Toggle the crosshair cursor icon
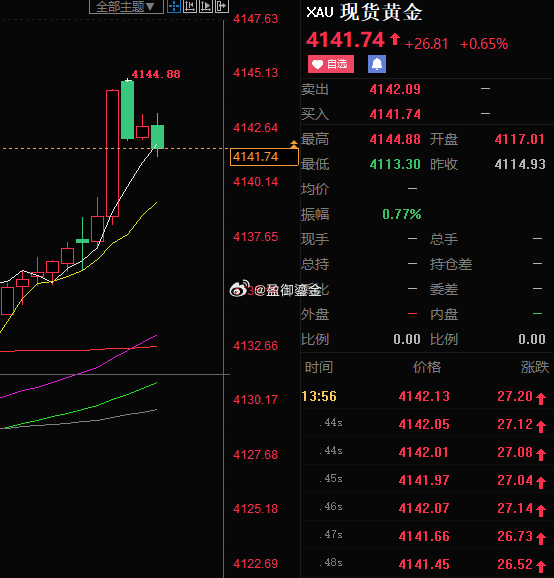Image resolution: width=554 pixels, height=578 pixels. pos(174,6)
